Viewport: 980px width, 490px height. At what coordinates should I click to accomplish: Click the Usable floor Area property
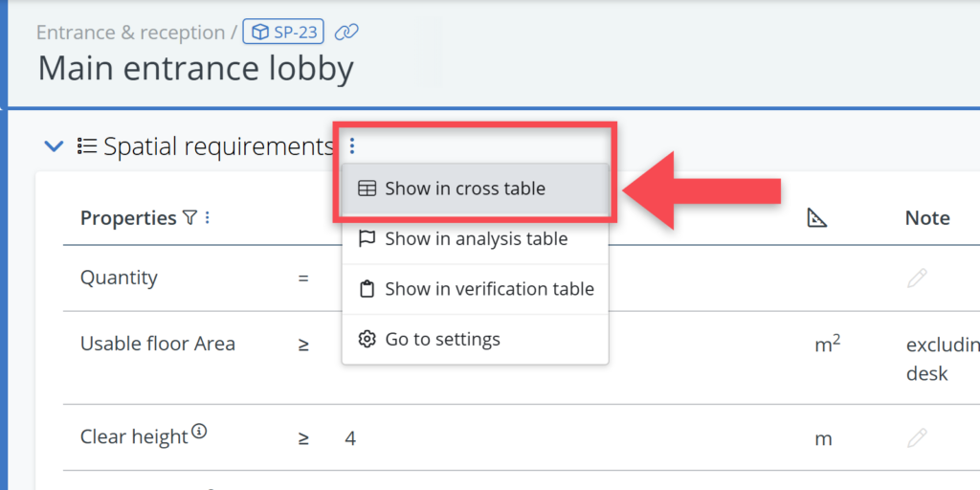(158, 344)
